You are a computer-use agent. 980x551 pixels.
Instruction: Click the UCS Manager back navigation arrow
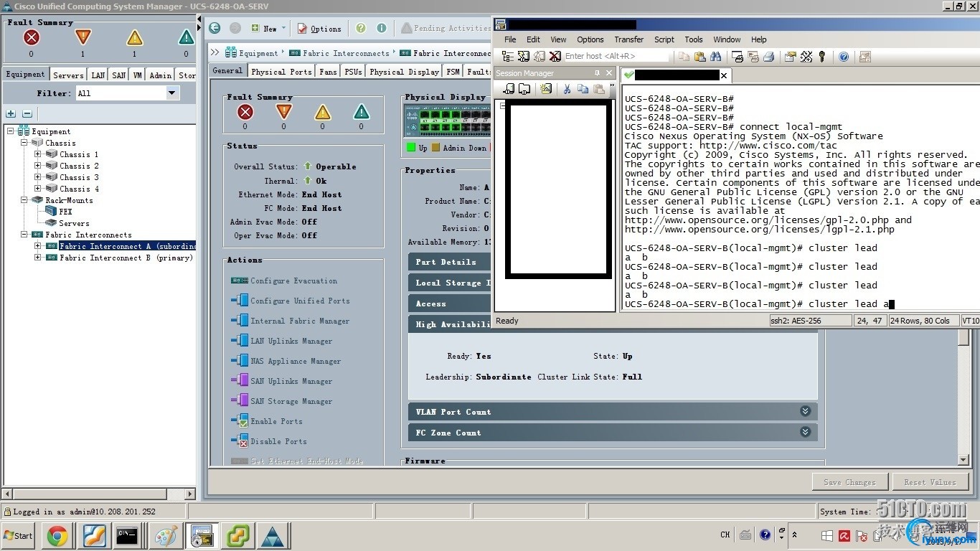(x=215, y=28)
